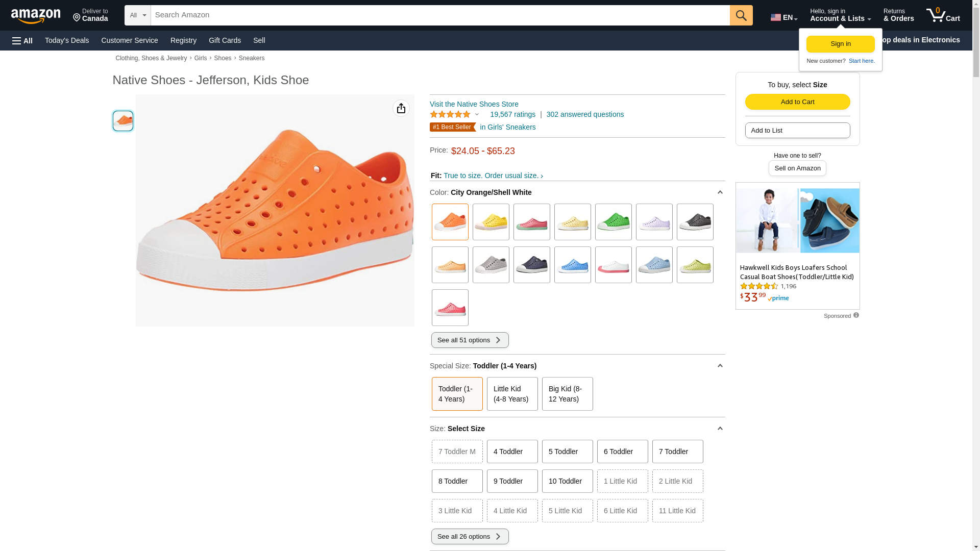Expand See all 51 color options

point(470,340)
